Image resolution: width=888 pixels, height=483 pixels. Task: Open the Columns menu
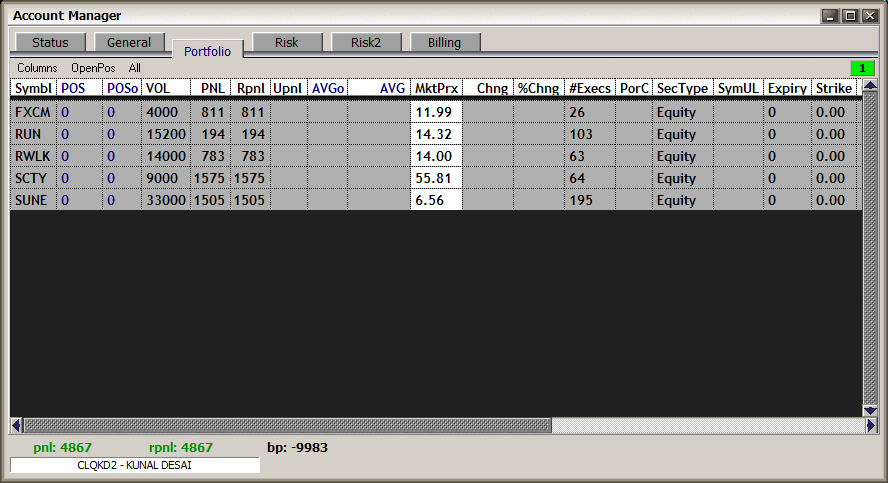point(37,68)
